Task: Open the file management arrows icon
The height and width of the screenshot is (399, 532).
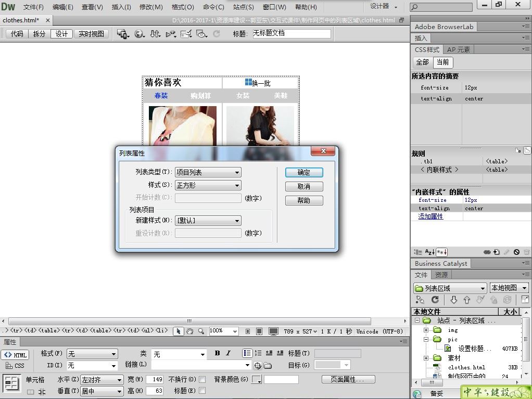Action: point(156,34)
